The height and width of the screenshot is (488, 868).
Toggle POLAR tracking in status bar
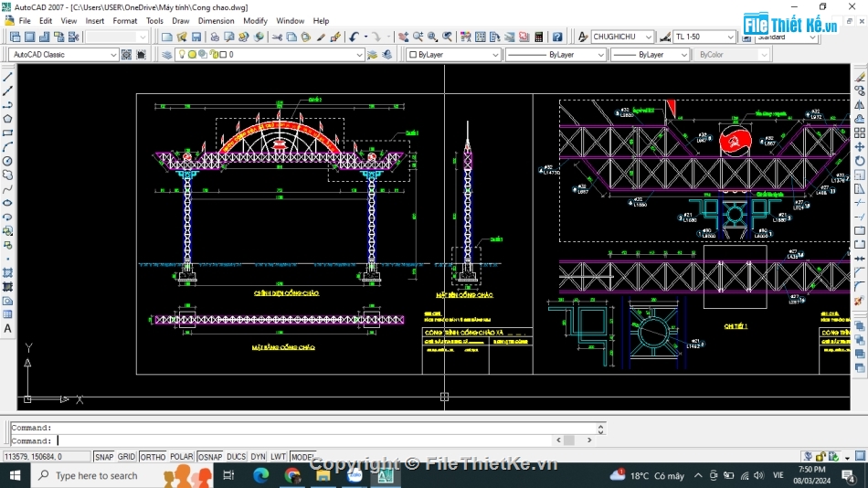click(182, 457)
